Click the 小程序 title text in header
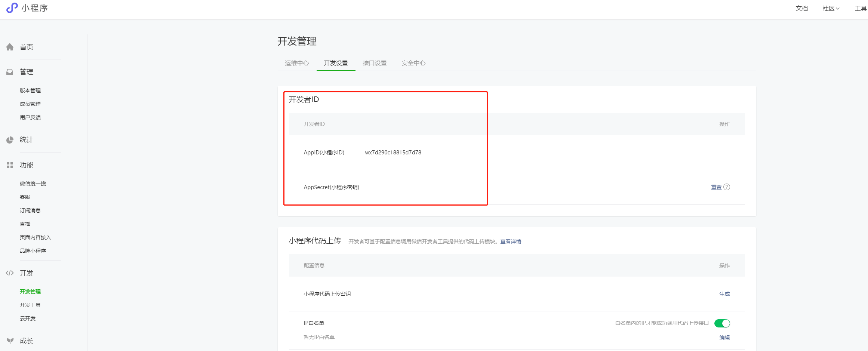 tap(34, 8)
